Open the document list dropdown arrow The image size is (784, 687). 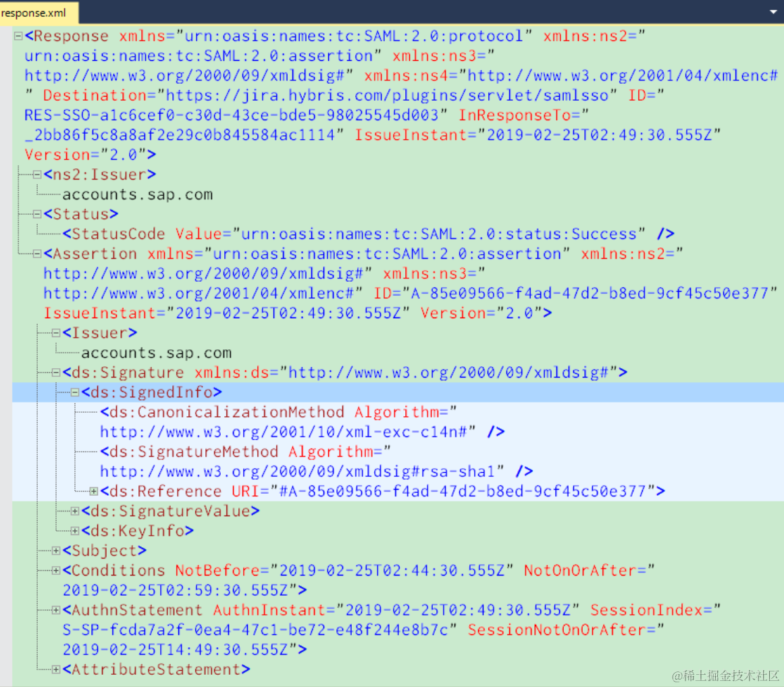point(773,12)
